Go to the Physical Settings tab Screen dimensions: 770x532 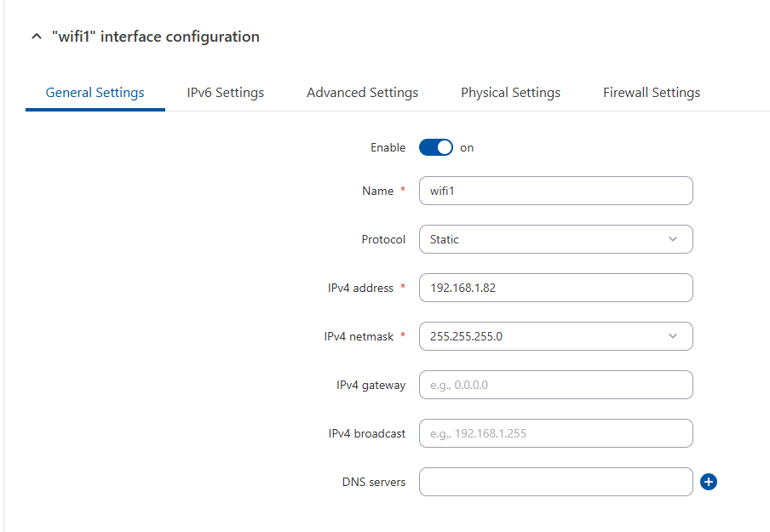(510, 92)
